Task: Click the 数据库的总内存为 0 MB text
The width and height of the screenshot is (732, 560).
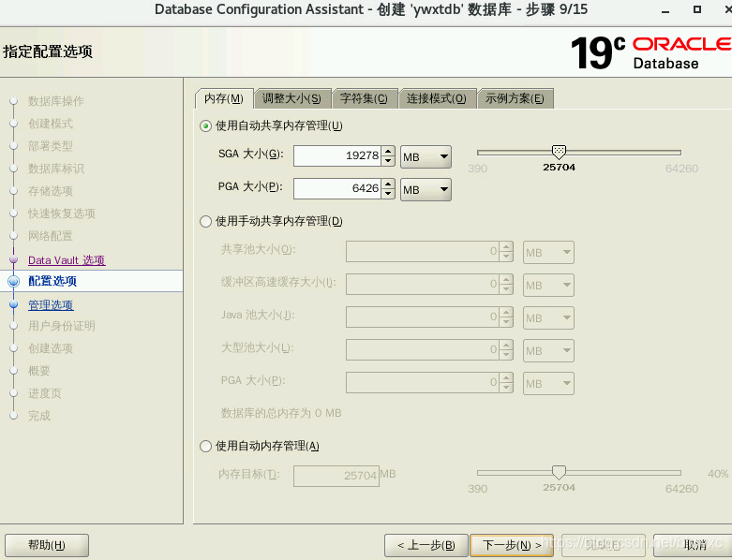Action: pos(281,413)
